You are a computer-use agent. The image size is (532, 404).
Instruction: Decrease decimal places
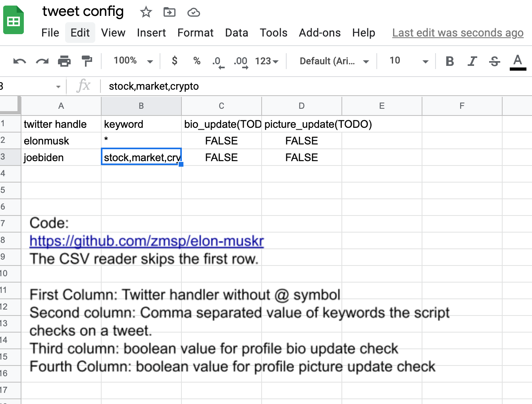pos(218,62)
